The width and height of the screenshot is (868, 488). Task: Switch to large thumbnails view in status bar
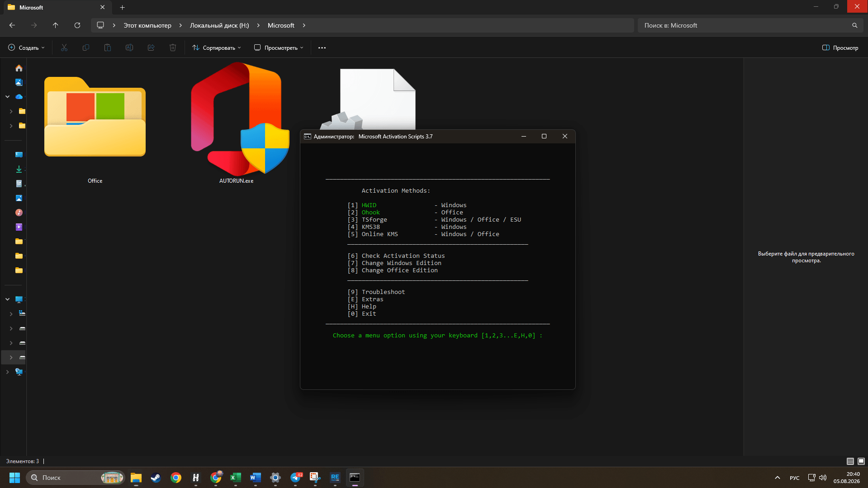(861, 461)
